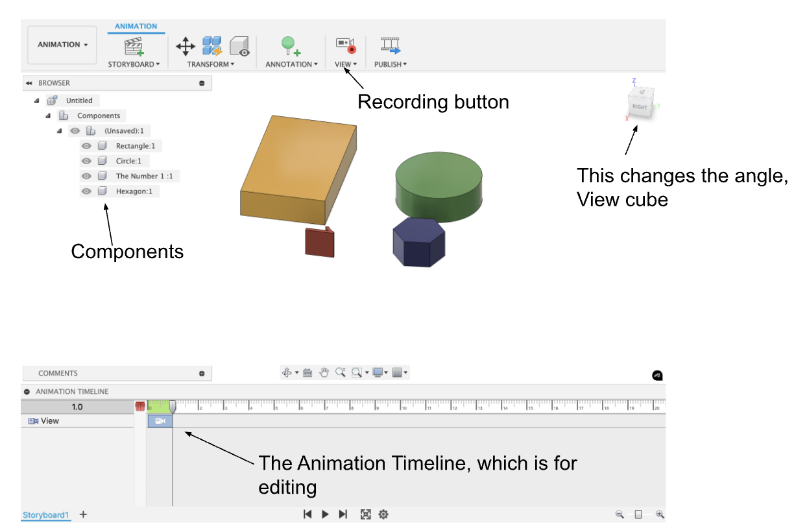Hide the Hexagon:1 component
Viewport: 807px width, 532px height.
click(86, 191)
